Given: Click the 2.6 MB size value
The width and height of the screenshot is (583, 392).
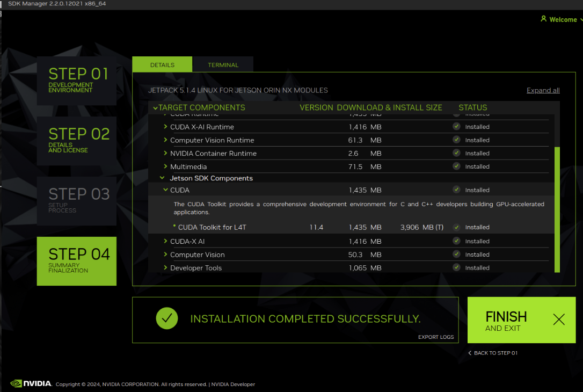Looking at the screenshot, I should 365,153.
